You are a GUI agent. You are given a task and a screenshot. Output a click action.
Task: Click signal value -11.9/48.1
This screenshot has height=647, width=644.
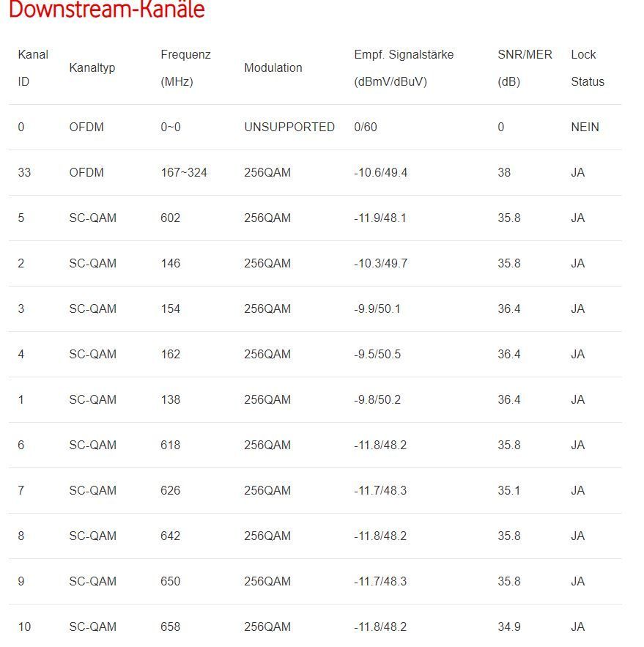[x=380, y=218]
